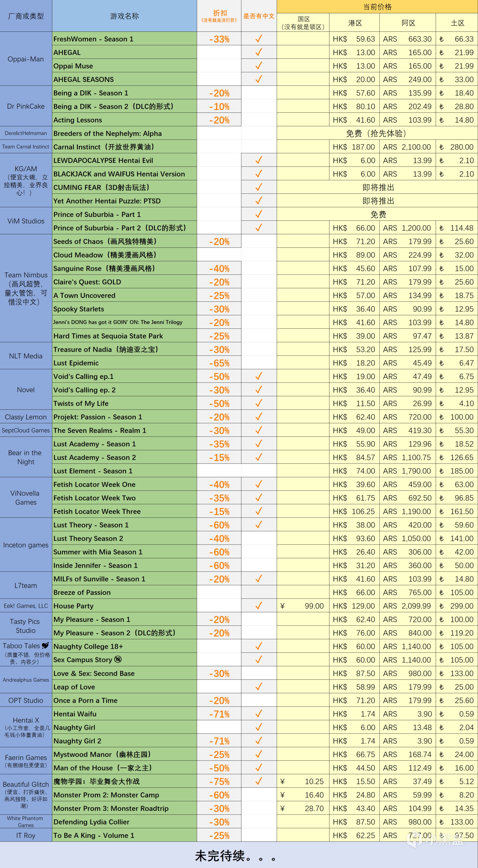
Task: Click the checkmark for CUMING FEAR
Action: 259,187
